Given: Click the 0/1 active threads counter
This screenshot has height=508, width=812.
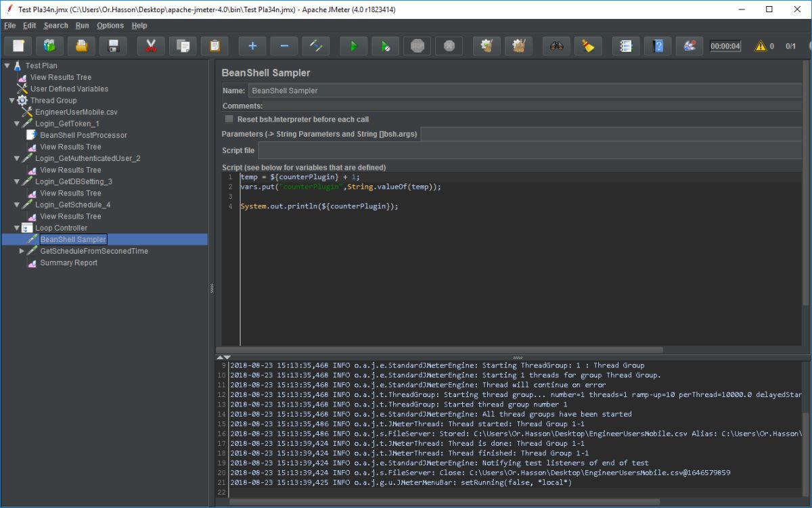Looking at the screenshot, I should (790, 46).
